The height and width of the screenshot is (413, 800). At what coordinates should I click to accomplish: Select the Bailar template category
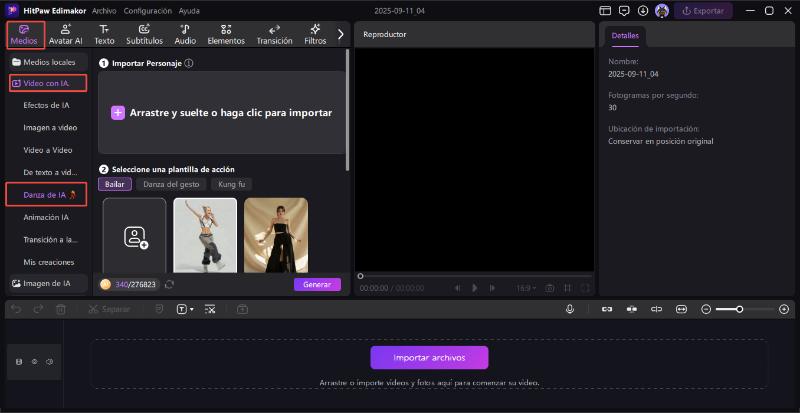click(115, 184)
